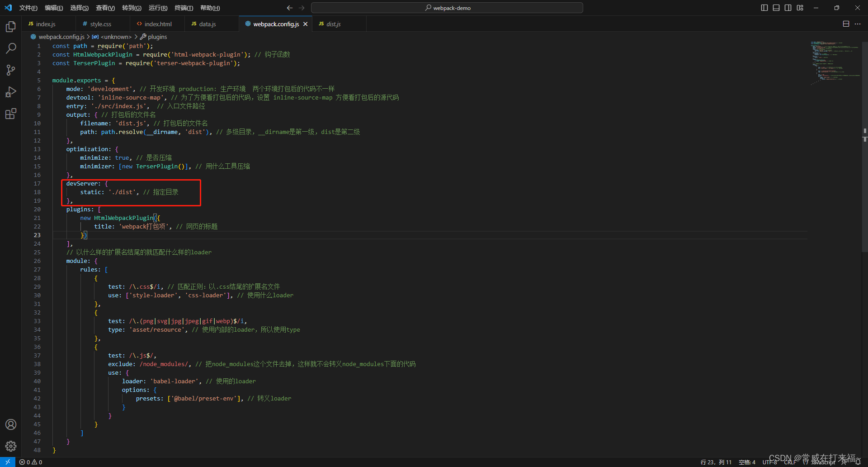Close the webpack.config.js tab
868x467 pixels.
click(x=306, y=24)
